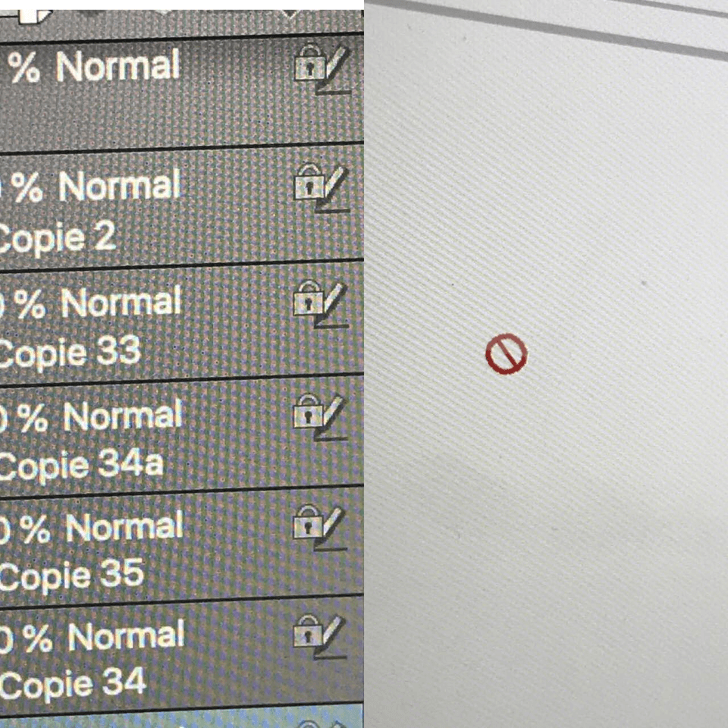Image resolution: width=728 pixels, height=728 pixels.
Task: Click the pen icon on the topmost layer
Action: [335, 71]
